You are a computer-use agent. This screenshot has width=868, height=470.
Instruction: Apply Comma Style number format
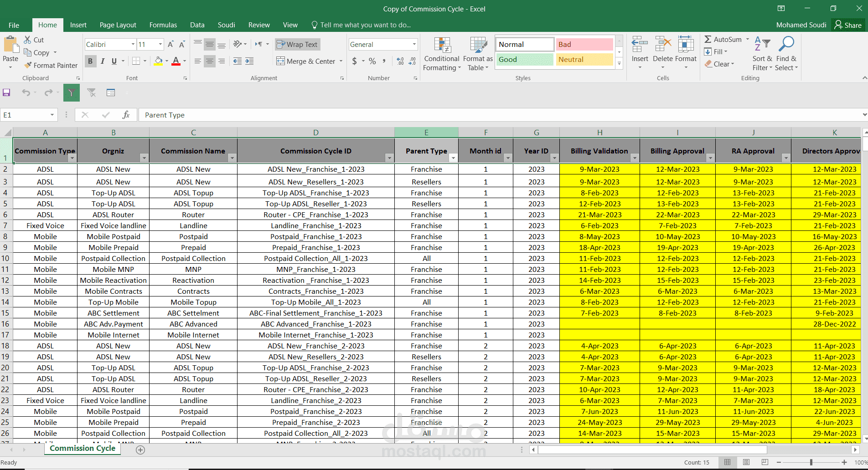pos(384,61)
